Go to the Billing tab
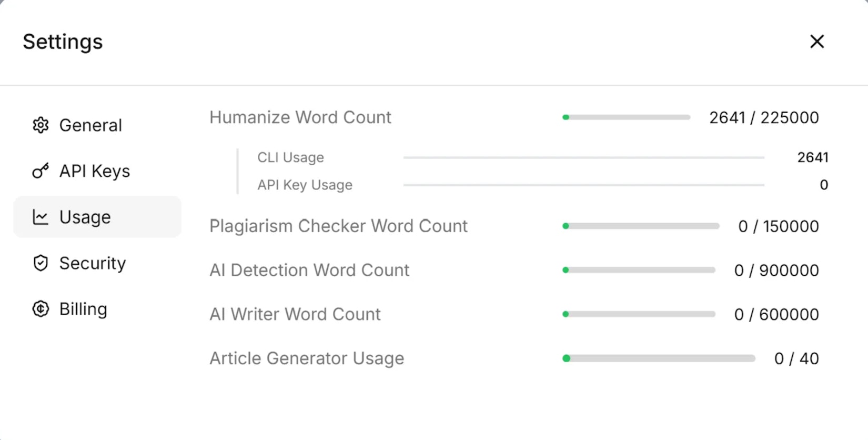868x440 pixels. coord(83,309)
